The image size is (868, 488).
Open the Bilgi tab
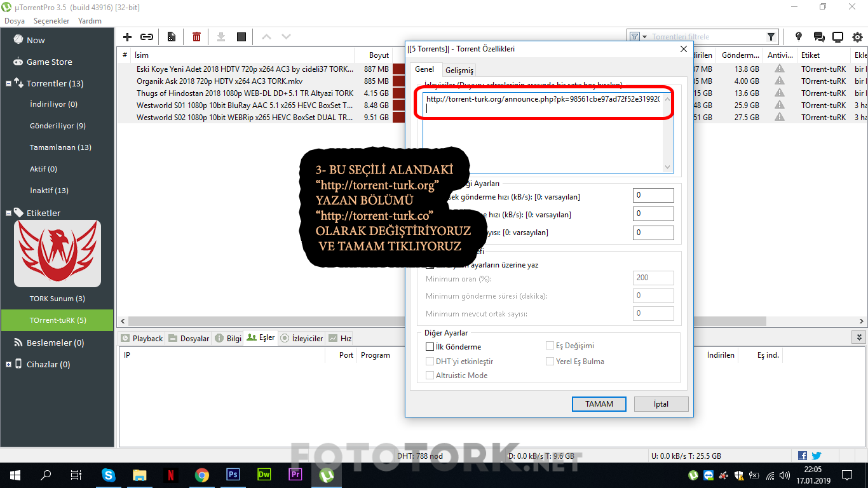228,339
